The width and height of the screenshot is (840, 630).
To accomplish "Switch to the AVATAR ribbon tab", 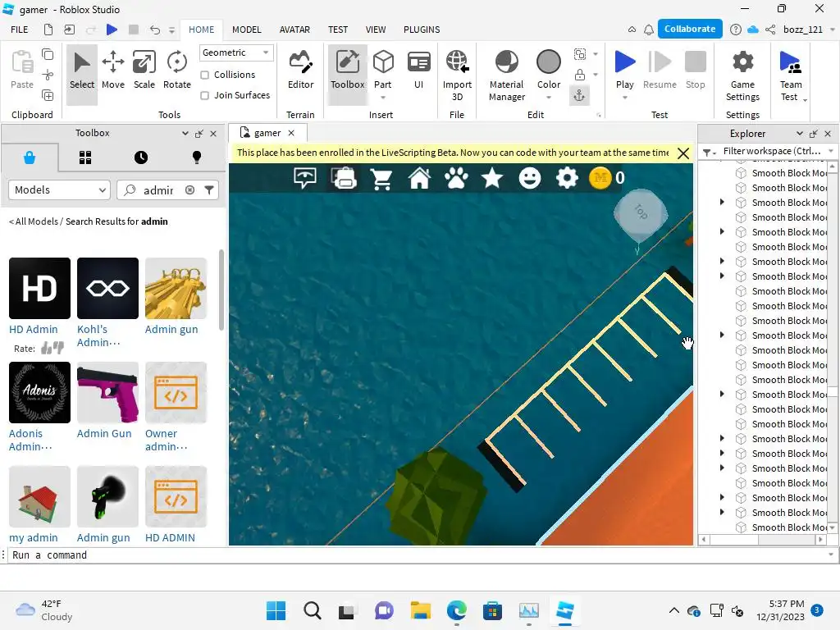I will [x=294, y=30].
